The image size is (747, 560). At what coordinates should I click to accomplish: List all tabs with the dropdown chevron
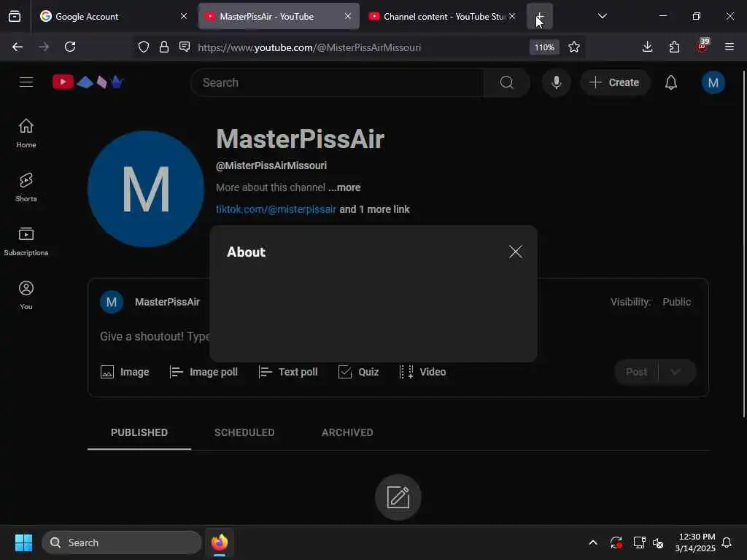[x=602, y=16]
